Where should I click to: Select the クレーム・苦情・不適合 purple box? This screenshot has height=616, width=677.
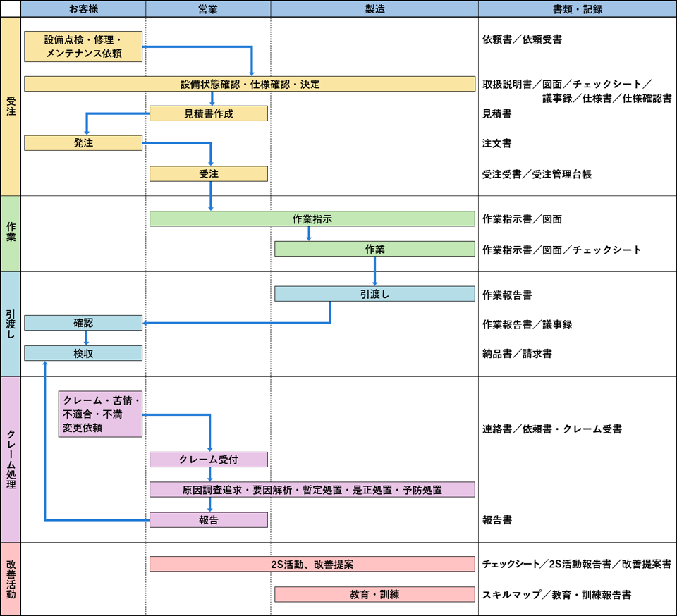[101, 414]
